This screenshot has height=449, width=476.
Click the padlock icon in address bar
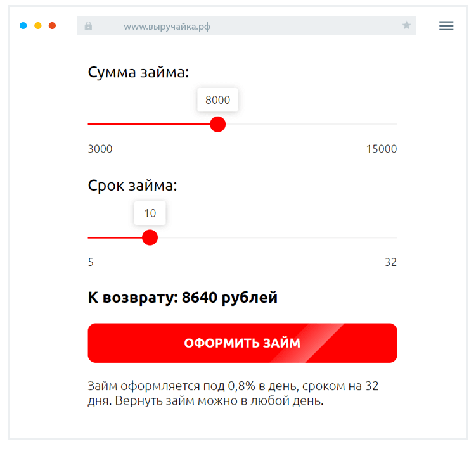[x=88, y=26]
